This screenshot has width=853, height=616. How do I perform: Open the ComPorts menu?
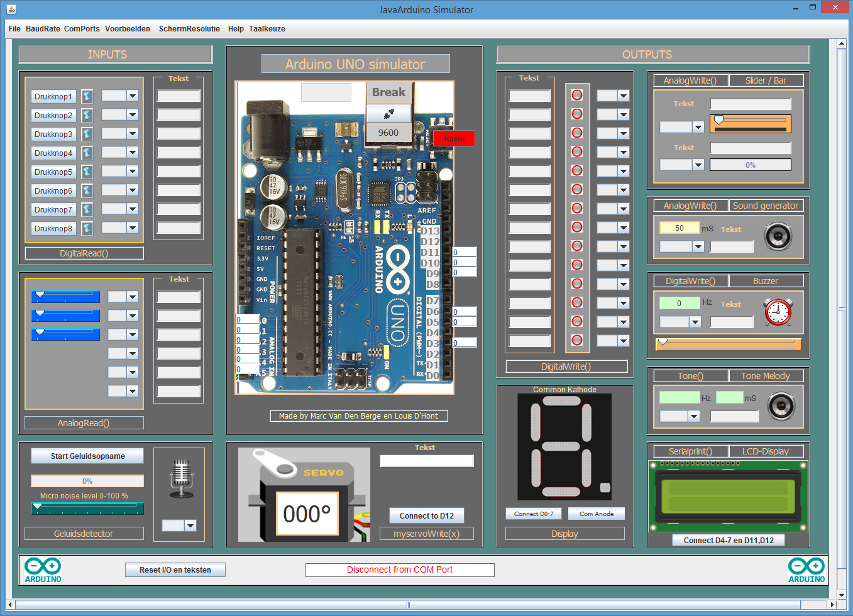pos(82,29)
